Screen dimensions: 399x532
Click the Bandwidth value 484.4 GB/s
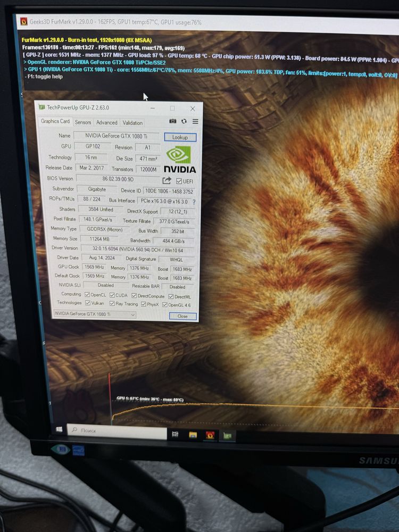[x=173, y=241]
